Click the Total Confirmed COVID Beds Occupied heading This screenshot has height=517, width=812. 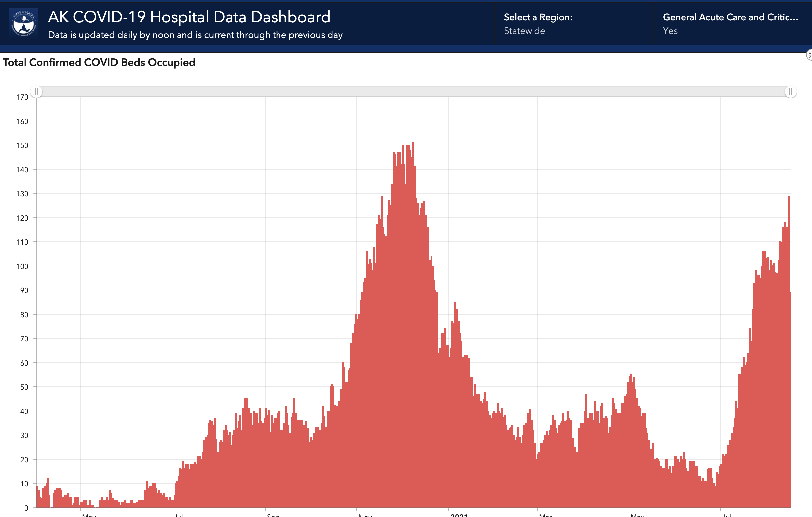[99, 62]
